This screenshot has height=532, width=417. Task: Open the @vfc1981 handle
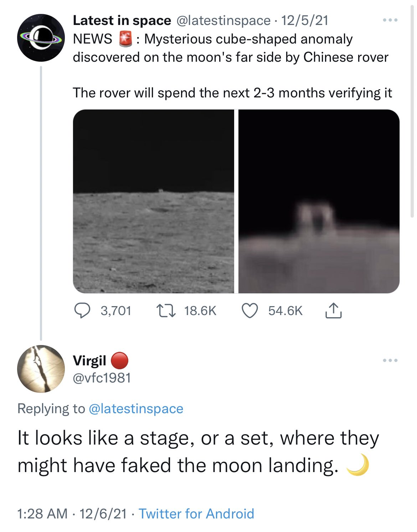point(102,378)
